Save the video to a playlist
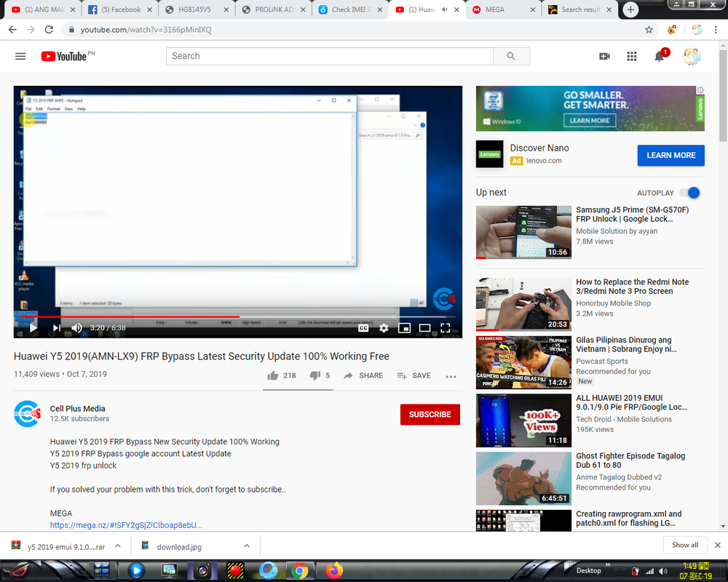Screen dimensions: 728x582 point(414,375)
